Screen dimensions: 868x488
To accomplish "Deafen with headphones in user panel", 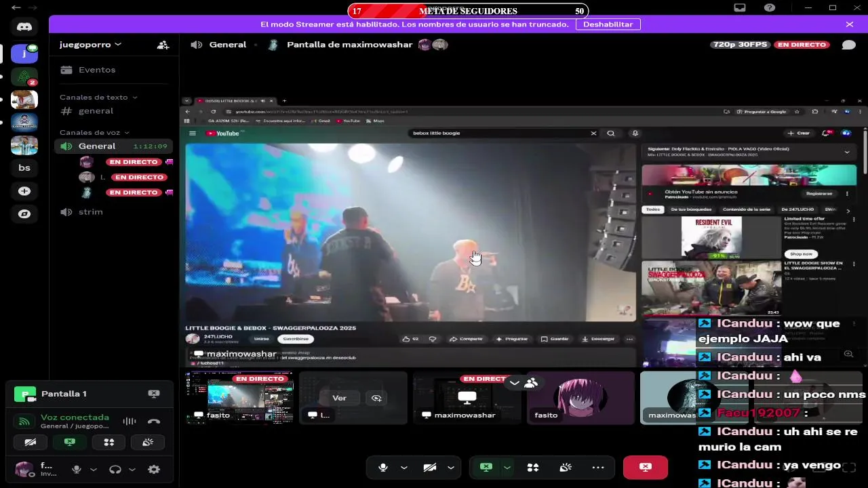I will tap(115, 470).
